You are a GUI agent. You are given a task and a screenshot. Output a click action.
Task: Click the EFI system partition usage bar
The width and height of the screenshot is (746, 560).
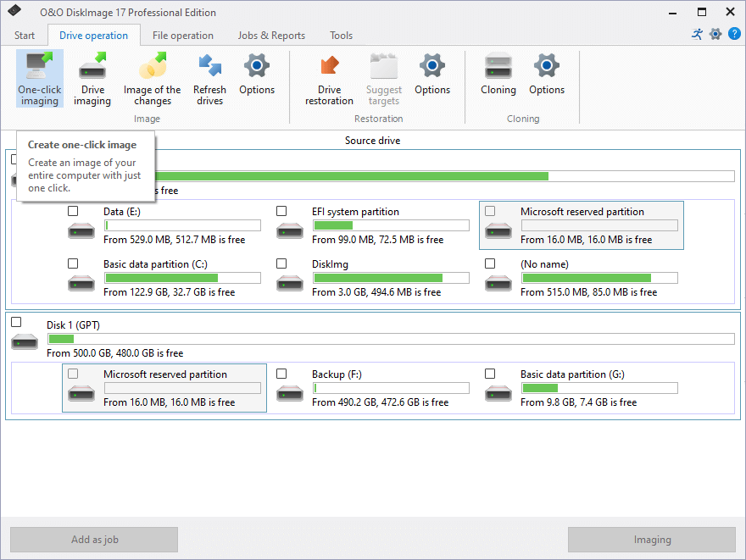391,225
